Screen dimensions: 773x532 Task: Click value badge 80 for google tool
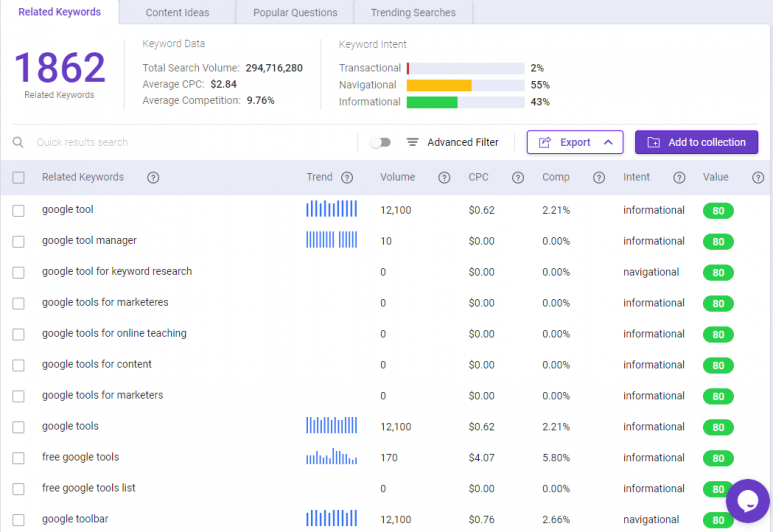tap(718, 211)
